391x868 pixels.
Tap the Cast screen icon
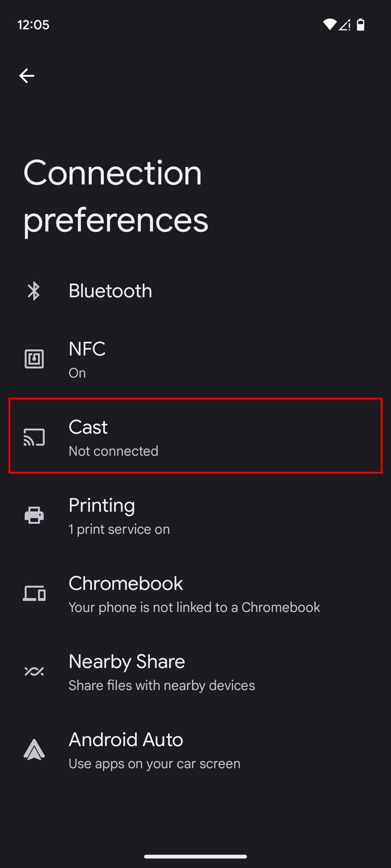pyautogui.click(x=34, y=437)
